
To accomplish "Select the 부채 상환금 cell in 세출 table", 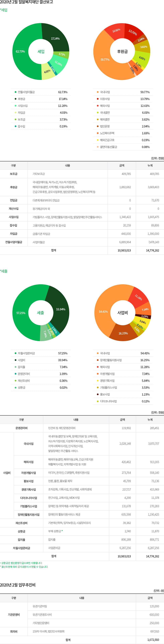I will 55,531.
